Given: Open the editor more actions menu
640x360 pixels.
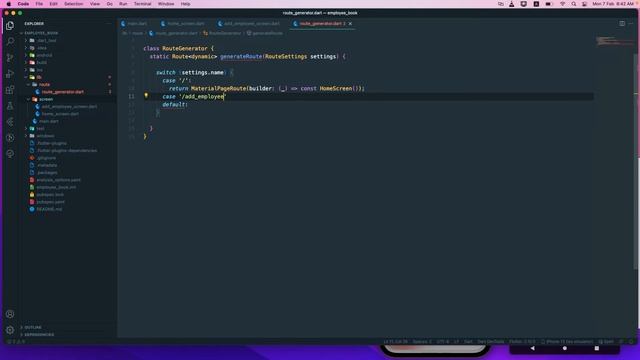Looking at the screenshot, I should click(631, 24).
